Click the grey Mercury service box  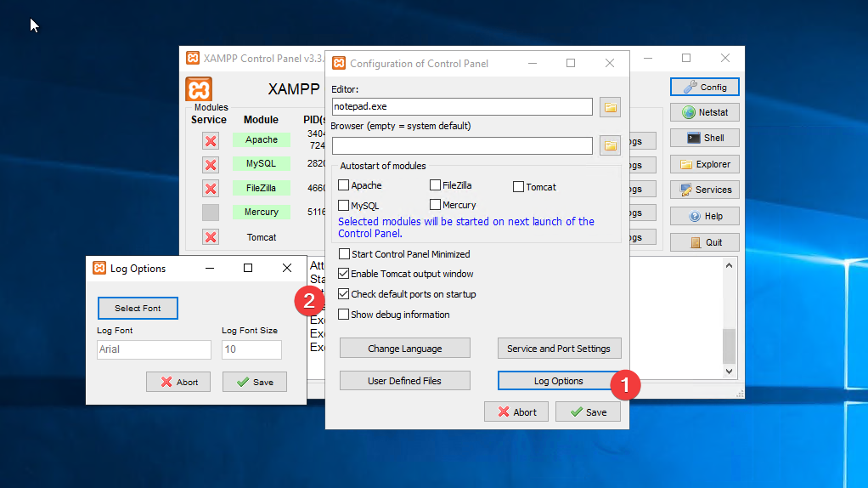pos(211,213)
